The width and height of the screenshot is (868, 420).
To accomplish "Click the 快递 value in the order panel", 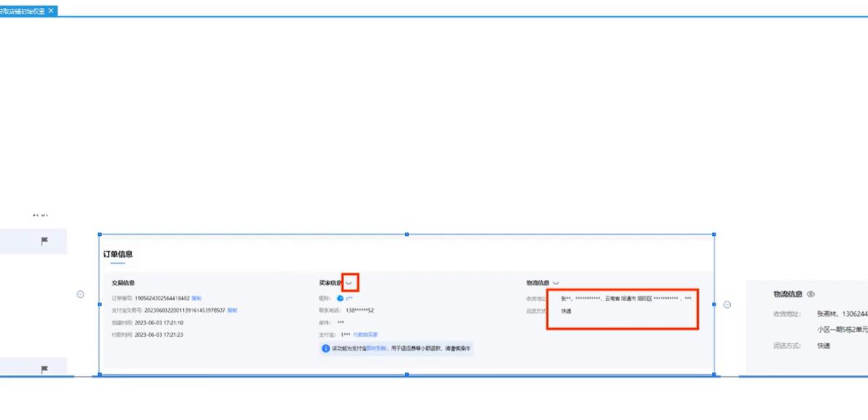I will [566, 311].
